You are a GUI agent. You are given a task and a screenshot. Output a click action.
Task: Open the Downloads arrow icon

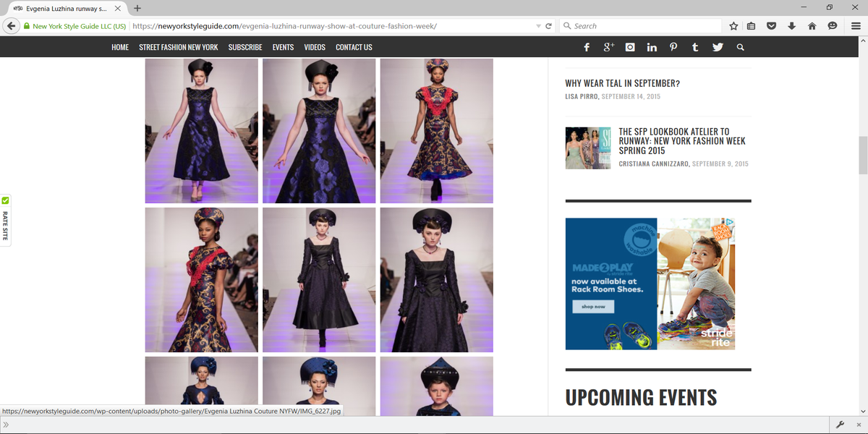pos(791,26)
